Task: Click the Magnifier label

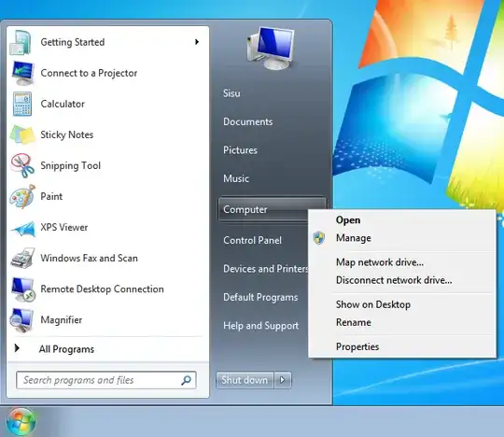Action: (61, 320)
